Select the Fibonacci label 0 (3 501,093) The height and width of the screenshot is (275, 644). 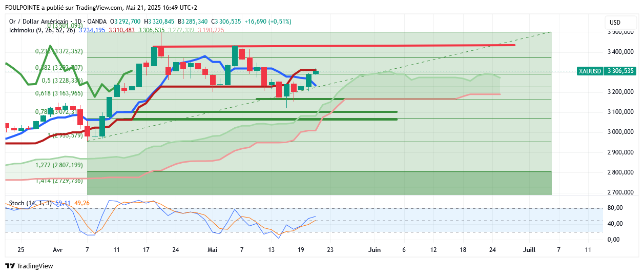(x=65, y=25)
